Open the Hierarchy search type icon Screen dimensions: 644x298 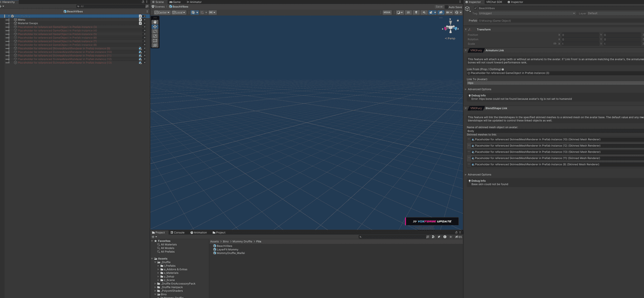tap(147, 6)
